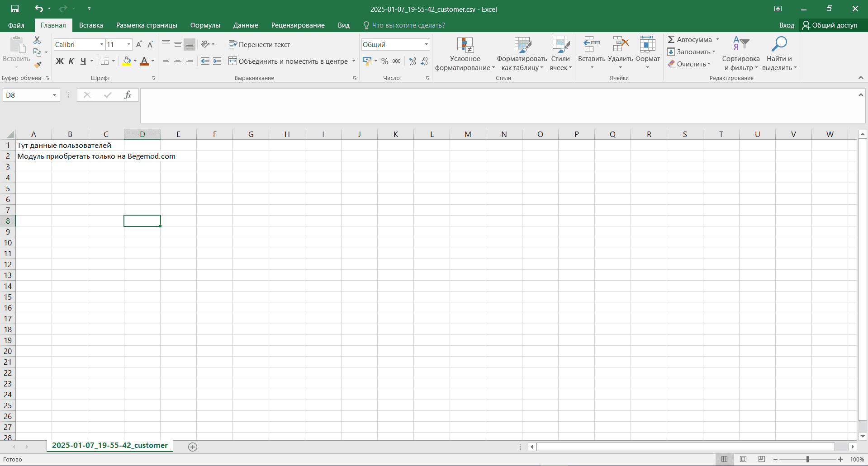The image size is (868, 466).
Task: Click the accounting number format icon
Action: click(x=367, y=61)
